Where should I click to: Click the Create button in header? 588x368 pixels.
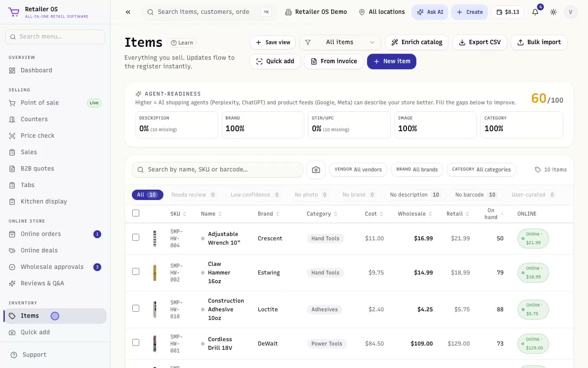tap(470, 12)
